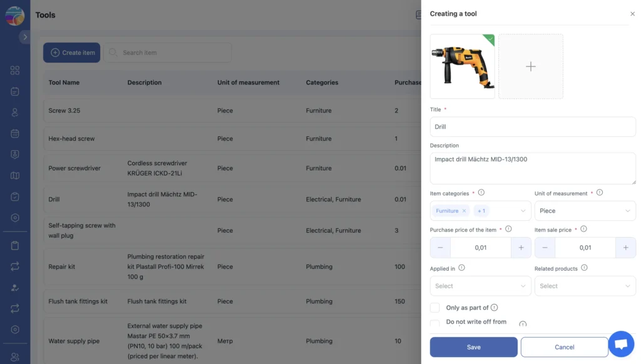Open the Unit of measurement dropdown
Image resolution: width=641 pixels, height=364 pixels.
585,211
